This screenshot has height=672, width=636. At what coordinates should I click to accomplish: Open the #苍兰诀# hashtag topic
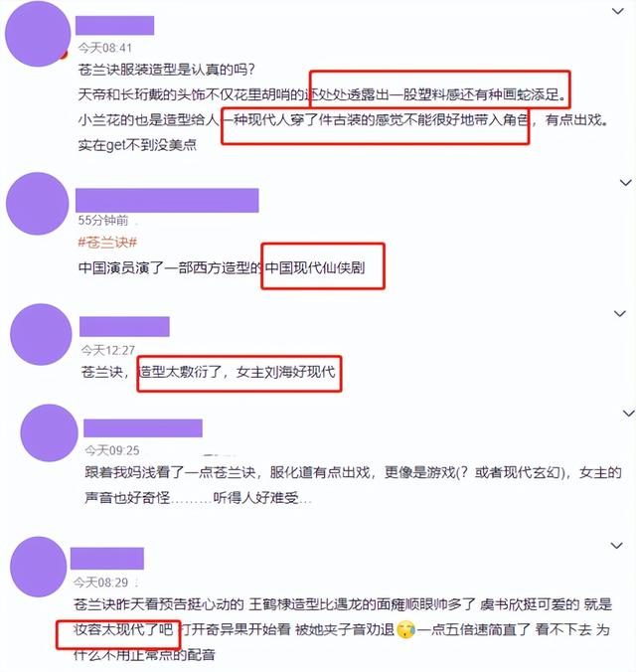click(x=107, y=243)
